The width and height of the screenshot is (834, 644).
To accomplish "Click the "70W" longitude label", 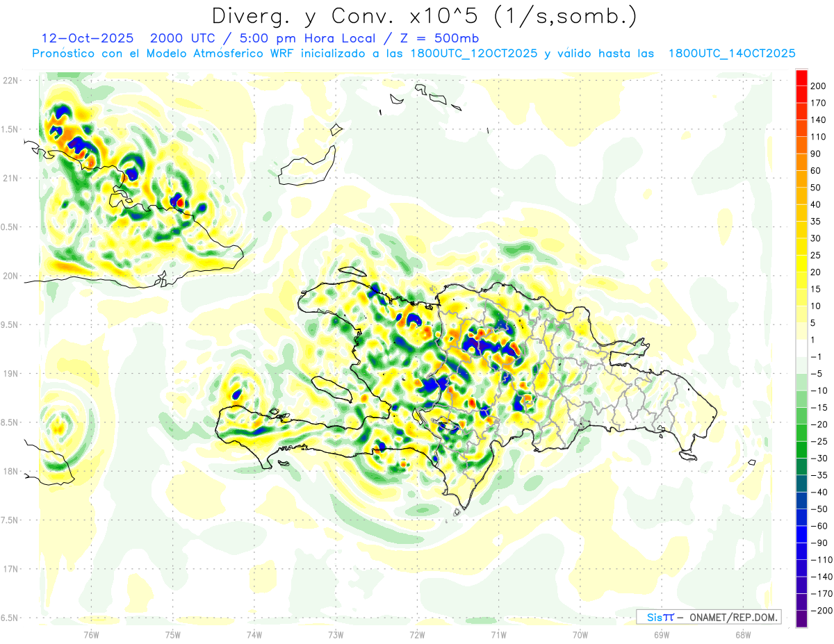I will coord(580,634).
